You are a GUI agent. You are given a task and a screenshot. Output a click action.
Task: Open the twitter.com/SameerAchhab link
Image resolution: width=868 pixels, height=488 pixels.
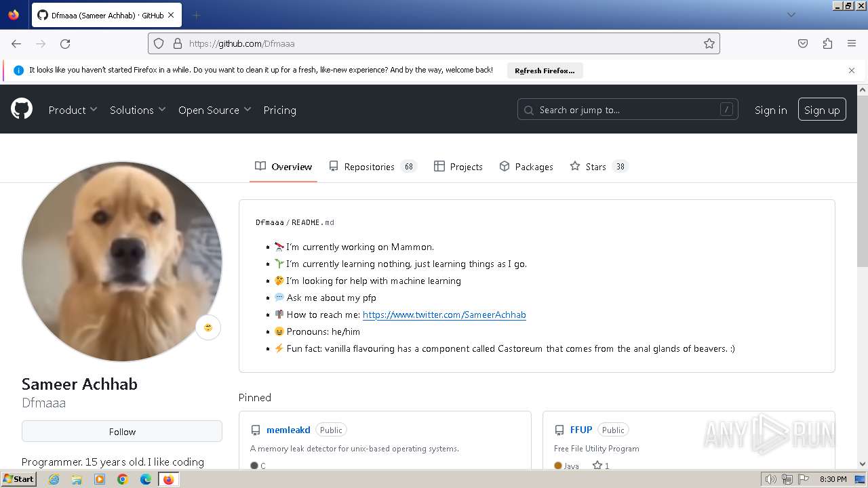[444, 314]
